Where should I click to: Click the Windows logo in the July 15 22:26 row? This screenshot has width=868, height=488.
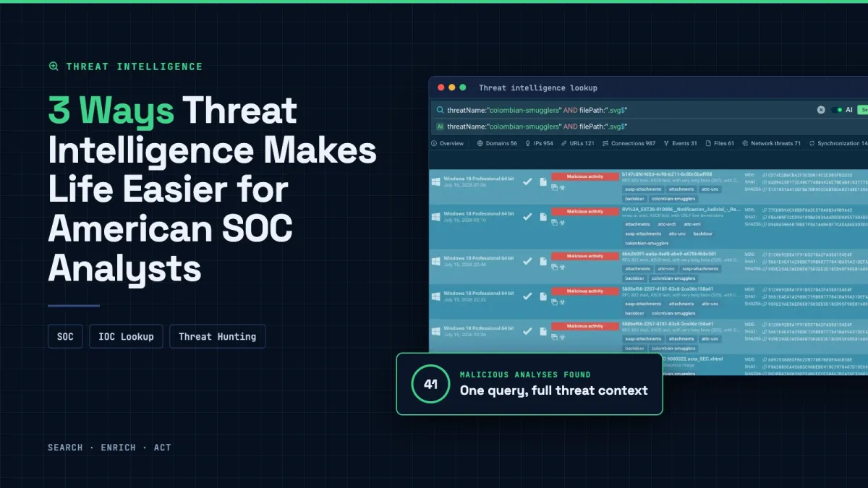(435, 331)
